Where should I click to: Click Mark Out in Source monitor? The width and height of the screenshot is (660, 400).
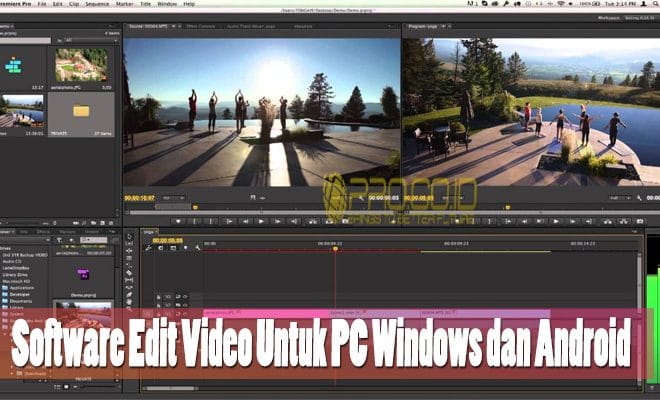tap(210, 221)
